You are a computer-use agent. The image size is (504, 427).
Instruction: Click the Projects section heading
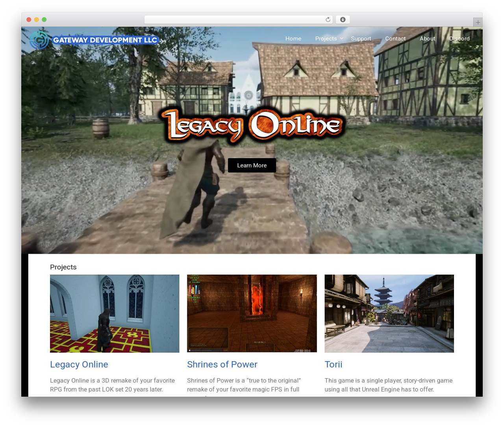coord(63,267)
